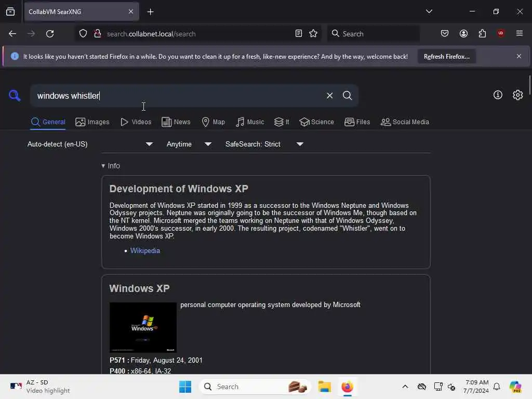This screenshot has height=399, width=532.
Task: Switch to the Videos category tab
Action: pyautogui.click(x=136, y=122)
